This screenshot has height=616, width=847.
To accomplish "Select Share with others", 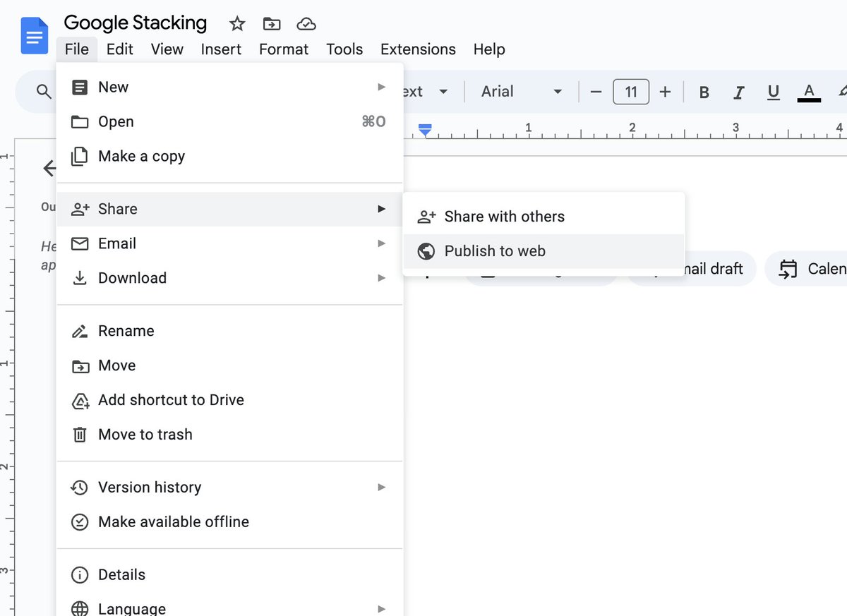I will (543, 217).
